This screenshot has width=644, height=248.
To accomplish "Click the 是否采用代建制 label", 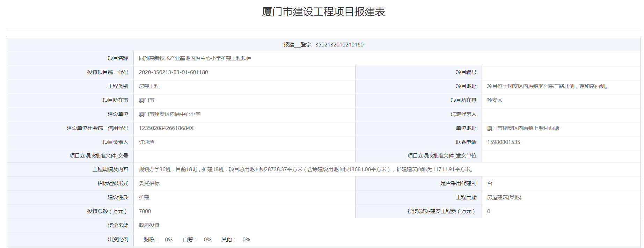I will click(458, 183).
